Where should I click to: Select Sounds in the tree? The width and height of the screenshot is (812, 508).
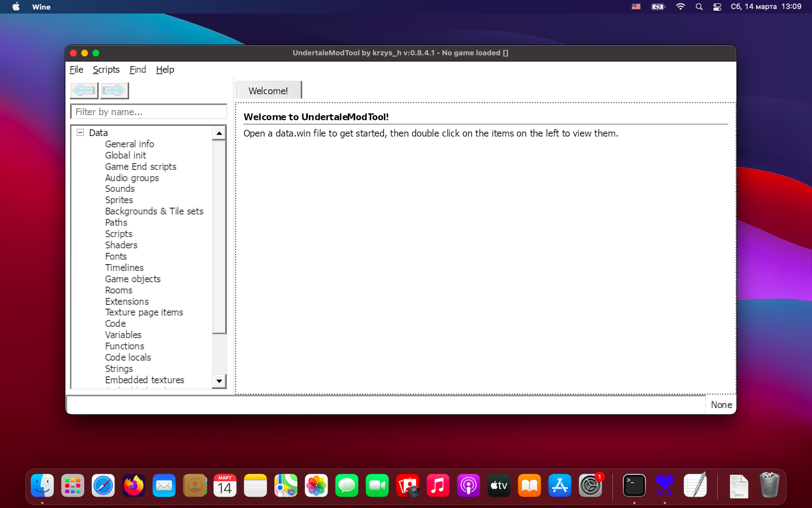point(120,189)
